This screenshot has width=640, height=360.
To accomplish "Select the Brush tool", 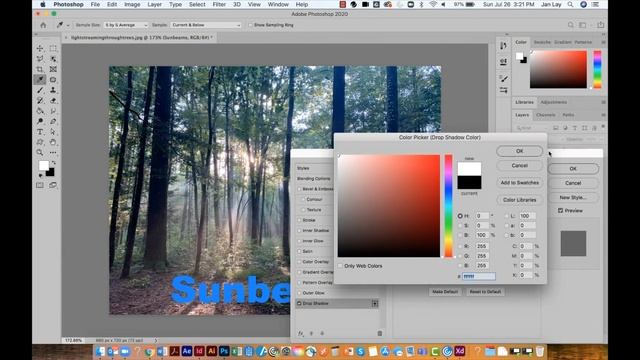I will pos(40,90).
